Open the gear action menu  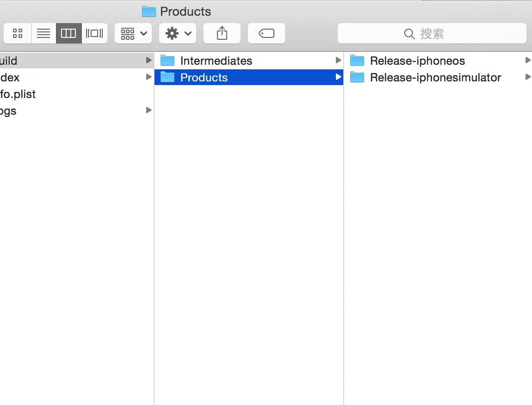click(178, 33)
